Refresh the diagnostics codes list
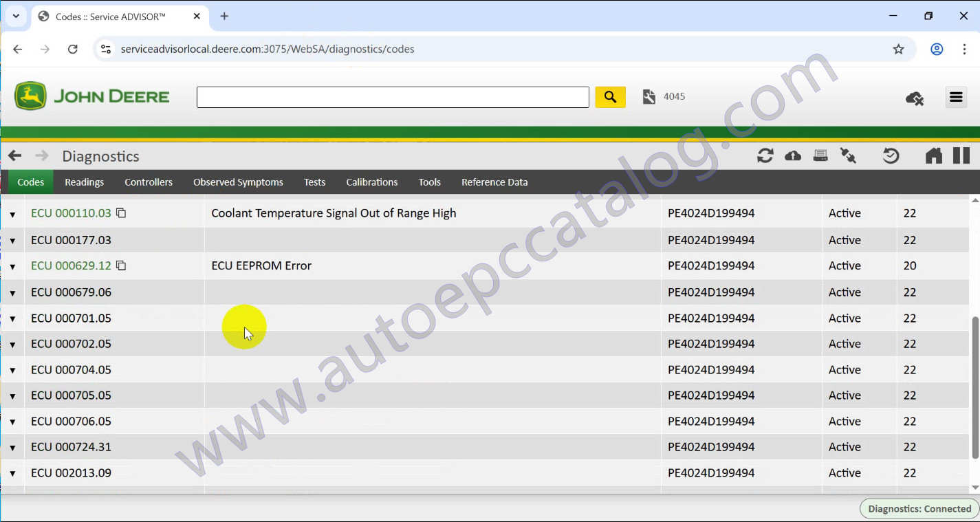Screen dimensions: 980x522 click(765, 155)
